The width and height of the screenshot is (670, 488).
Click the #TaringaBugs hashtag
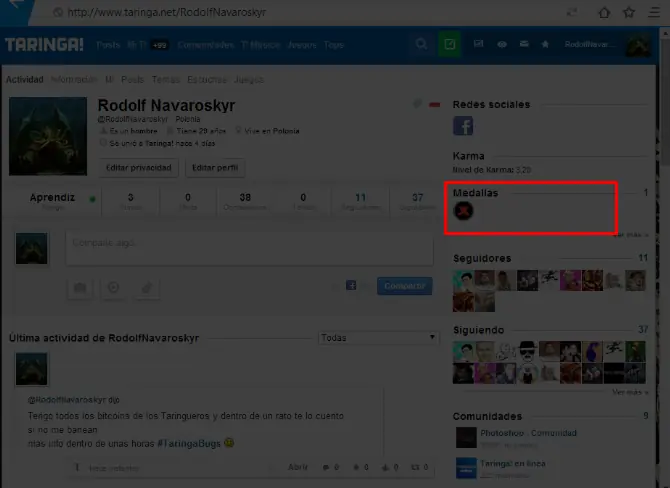pos(189,444)
